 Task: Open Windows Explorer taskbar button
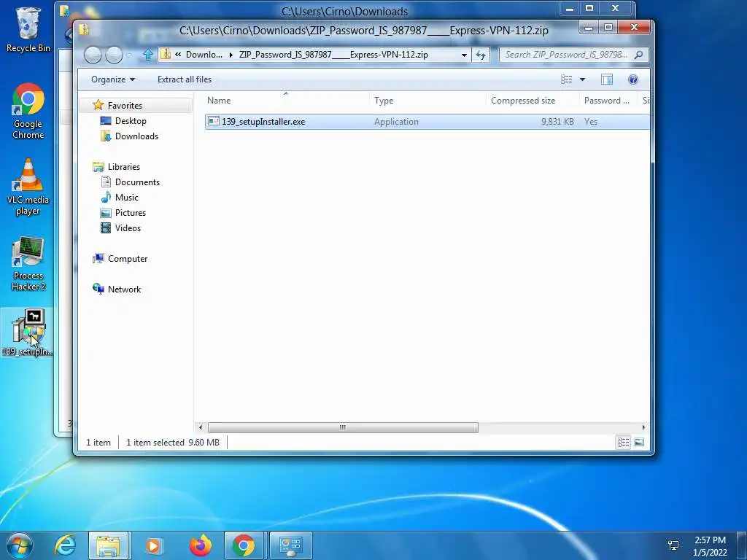108,545
